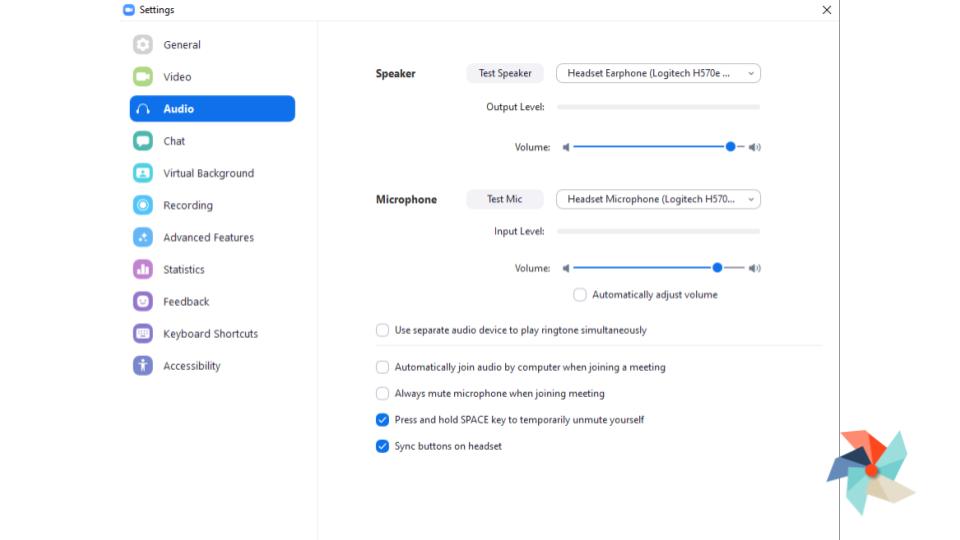Image resolution: width=960 pixels, height=540 pixels.
Task: Adjust the speaker Volume slider handle
Action: coord(730,147)
